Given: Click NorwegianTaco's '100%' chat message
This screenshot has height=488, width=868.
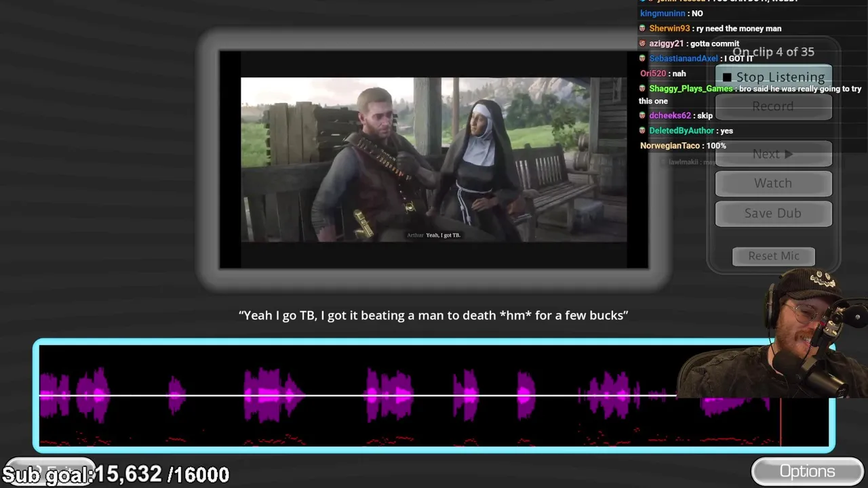Looking at the screenshot, I should [x=716, y=146].
